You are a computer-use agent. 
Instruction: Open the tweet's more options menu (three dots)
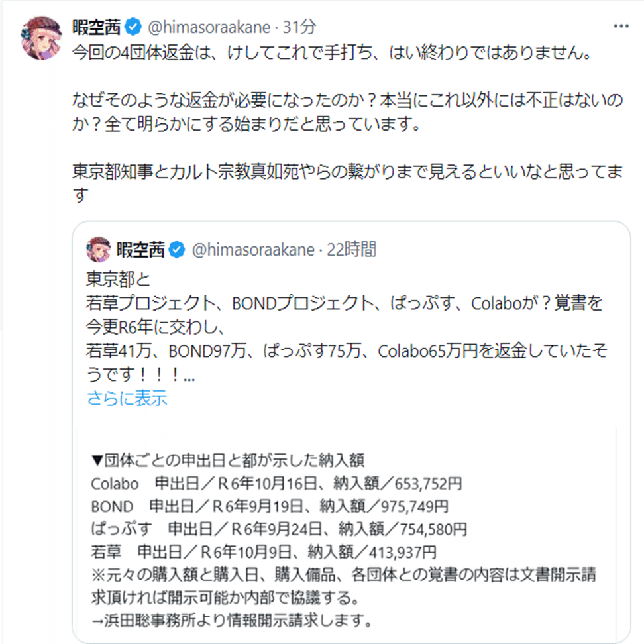click(621, 27)
